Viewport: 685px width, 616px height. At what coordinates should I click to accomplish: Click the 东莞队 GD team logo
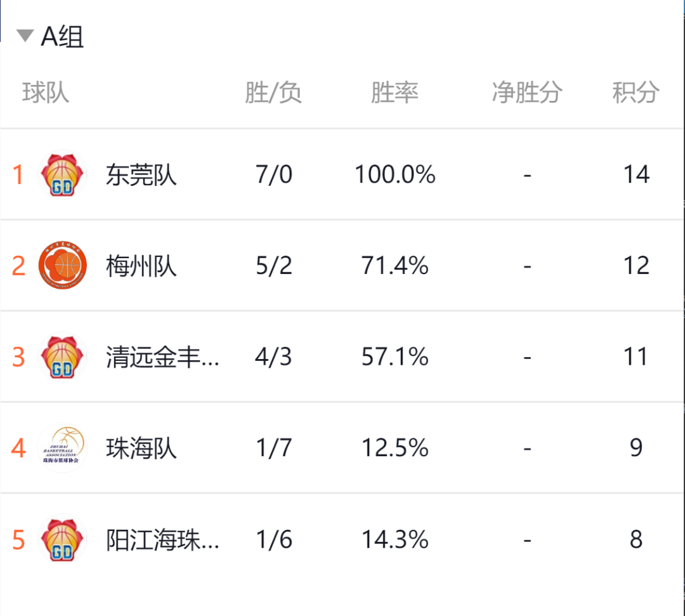point(62,174)
